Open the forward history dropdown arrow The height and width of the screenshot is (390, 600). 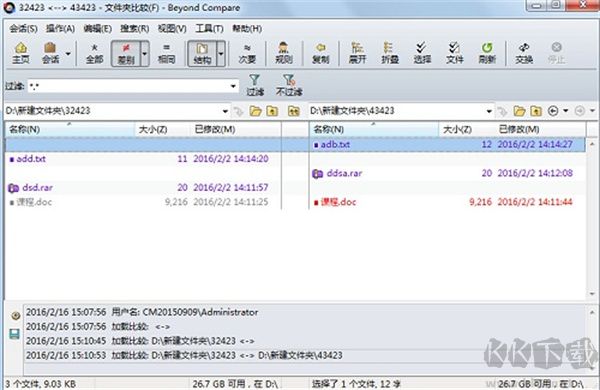[592, 111]
